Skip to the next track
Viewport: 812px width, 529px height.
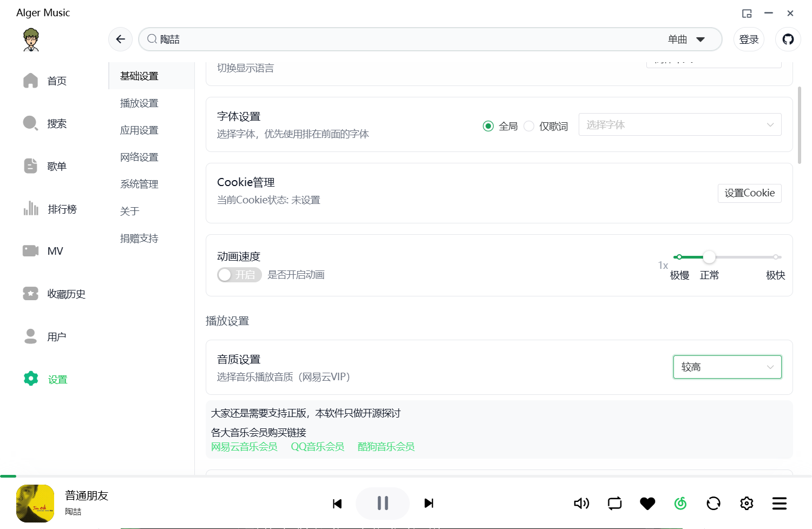[429, 504]
